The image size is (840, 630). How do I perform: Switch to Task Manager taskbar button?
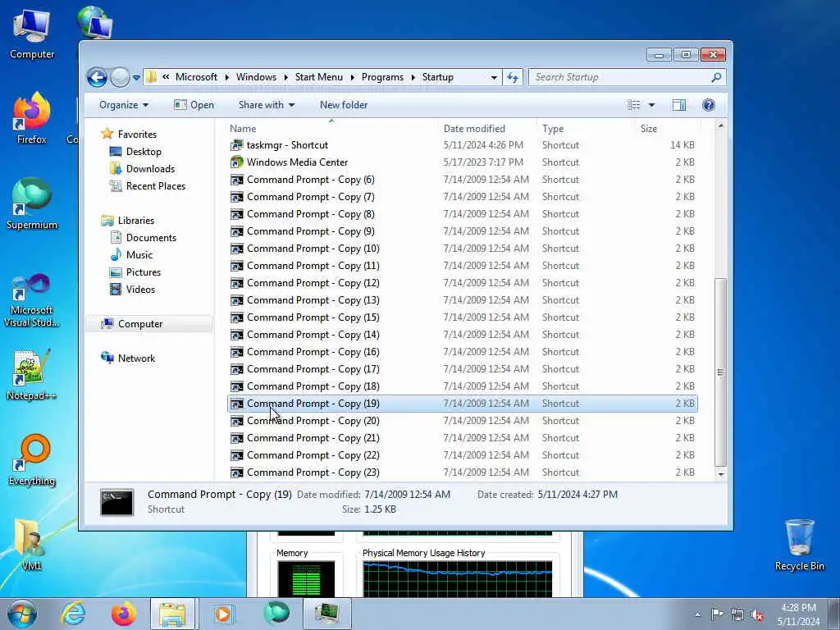[x=326, y=614]
